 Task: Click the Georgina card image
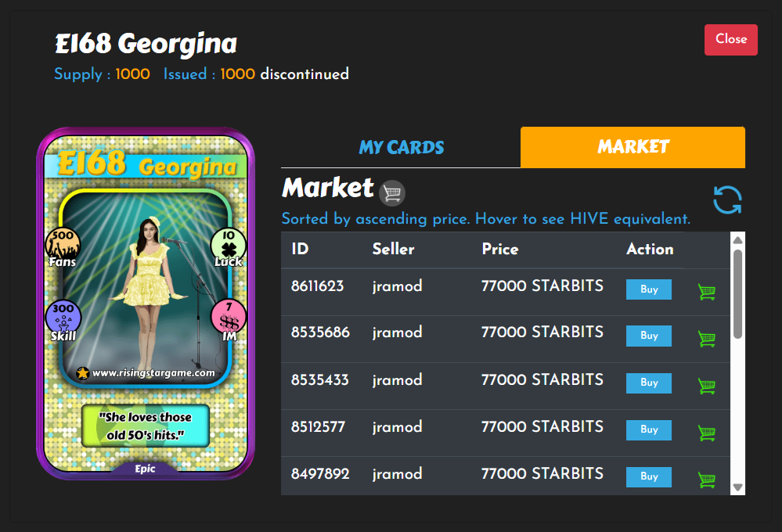coord(146,304)
